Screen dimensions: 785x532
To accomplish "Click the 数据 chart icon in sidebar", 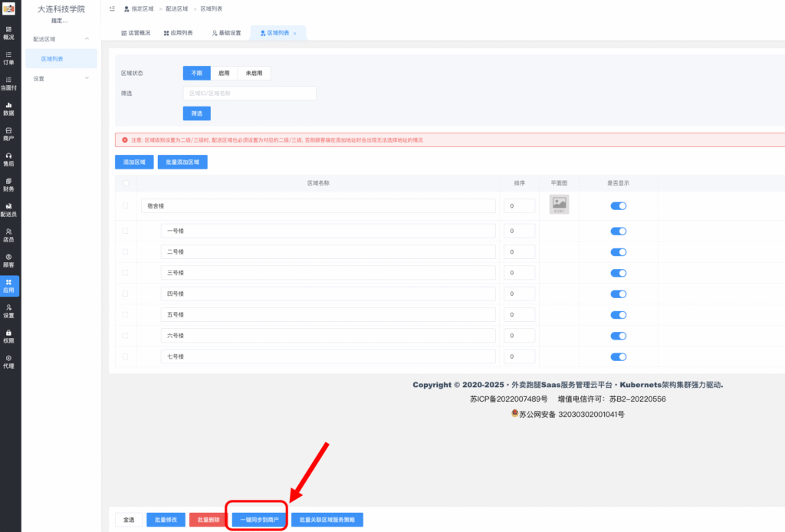I will coord(8,108).
